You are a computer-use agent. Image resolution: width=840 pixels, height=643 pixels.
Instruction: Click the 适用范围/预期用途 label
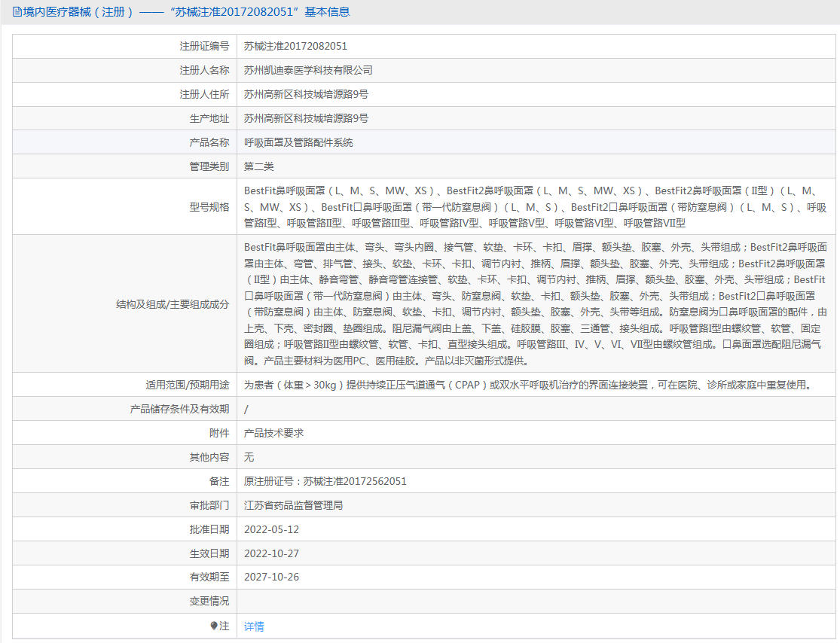188,385
